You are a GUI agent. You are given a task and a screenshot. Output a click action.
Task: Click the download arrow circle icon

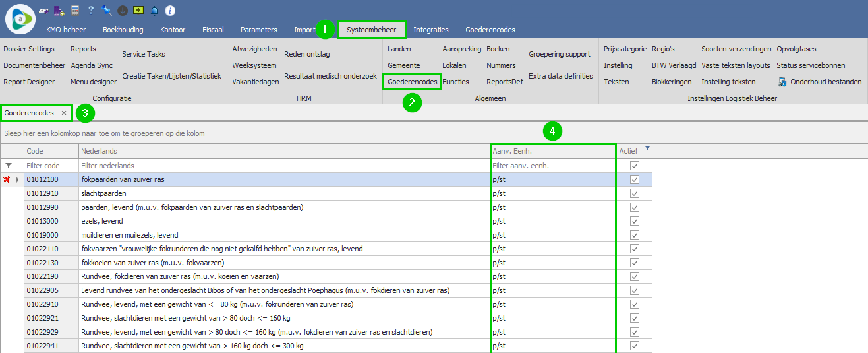[123, 10]
